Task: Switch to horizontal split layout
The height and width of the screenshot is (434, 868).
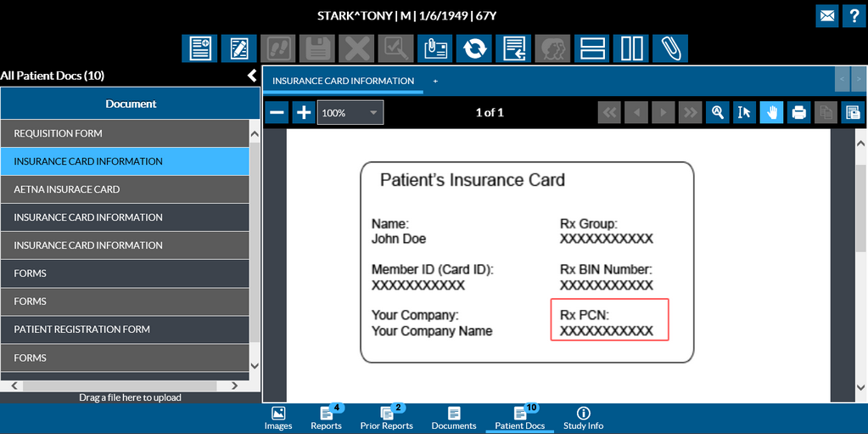Action: (x=591, y=48)
